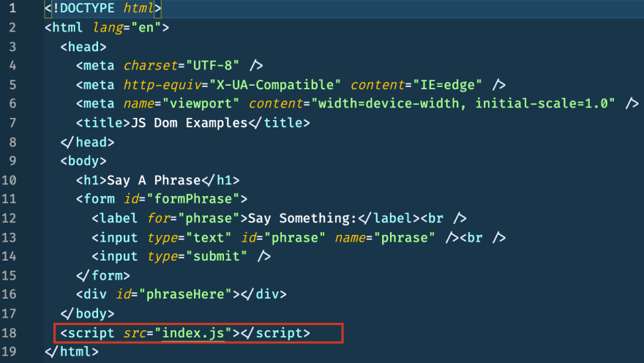Image resolution: width=644 pixels, height=363 pixels.
Task: Click the "UTF-8" charset value
Action: pyautogui.click(x=212, y=65)
